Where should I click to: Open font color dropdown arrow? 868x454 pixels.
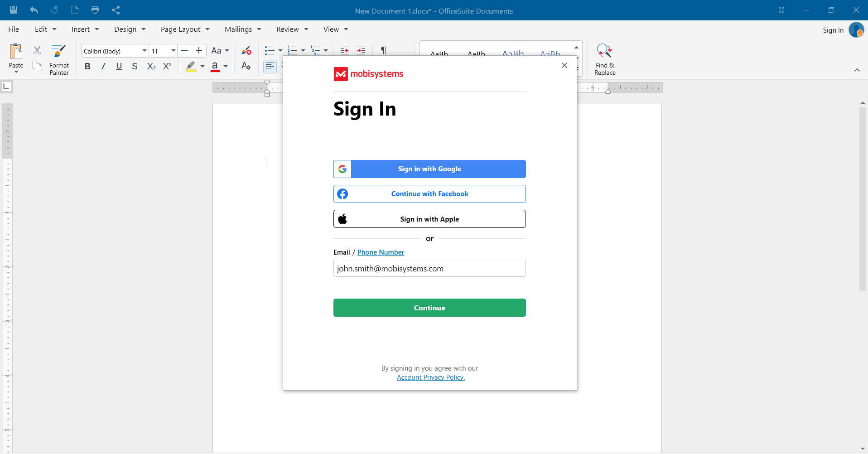click(x=226, y=67)
